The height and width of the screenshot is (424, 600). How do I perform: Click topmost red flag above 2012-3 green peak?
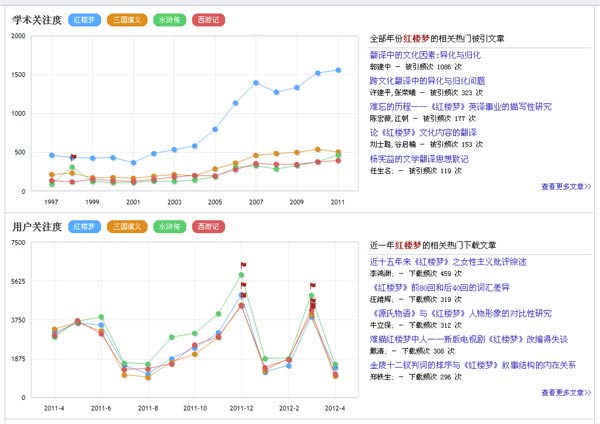[313, 285]
